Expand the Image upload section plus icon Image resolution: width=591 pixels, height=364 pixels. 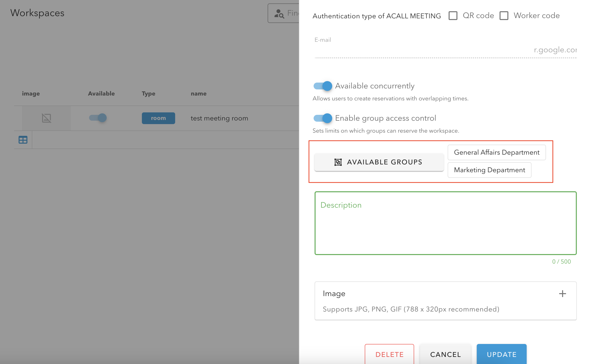pos(562,294)
